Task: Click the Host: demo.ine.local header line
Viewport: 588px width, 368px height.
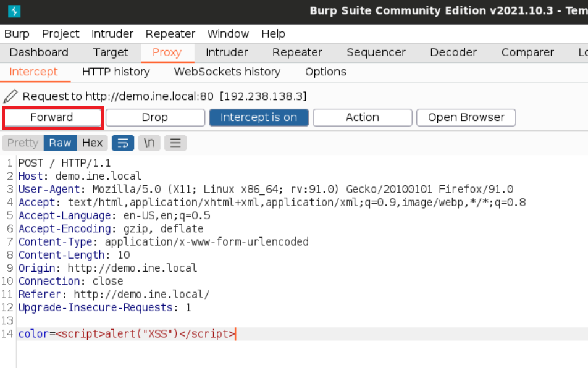Action: coord(80,176)
